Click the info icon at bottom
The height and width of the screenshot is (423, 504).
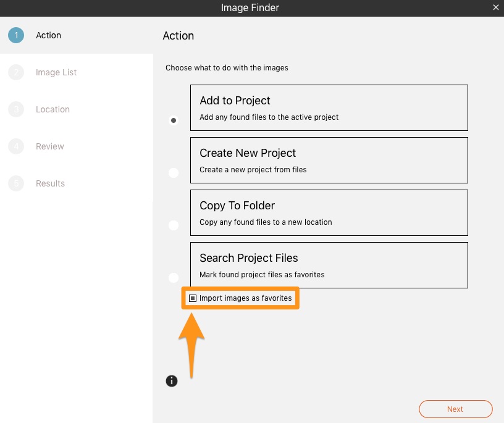point(172,381)
